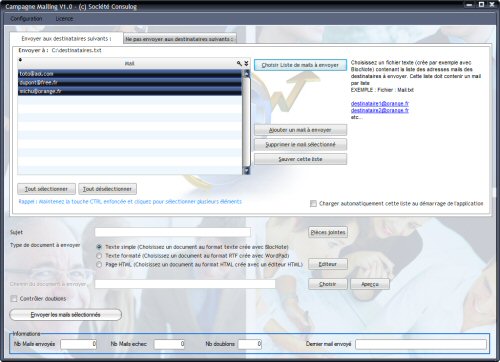
Task: Click 'Envoyer les mails sélectionnés' button
Action: (x=66, y=315)
